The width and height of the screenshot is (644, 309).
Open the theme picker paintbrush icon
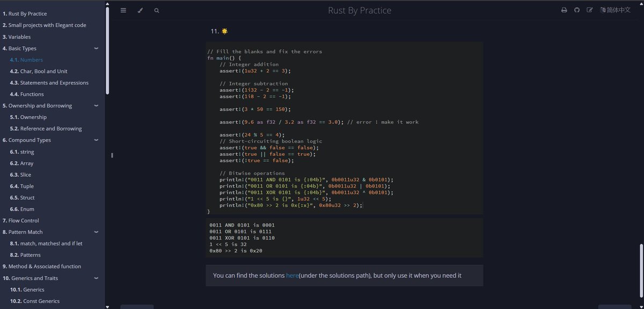click(140, 10)
